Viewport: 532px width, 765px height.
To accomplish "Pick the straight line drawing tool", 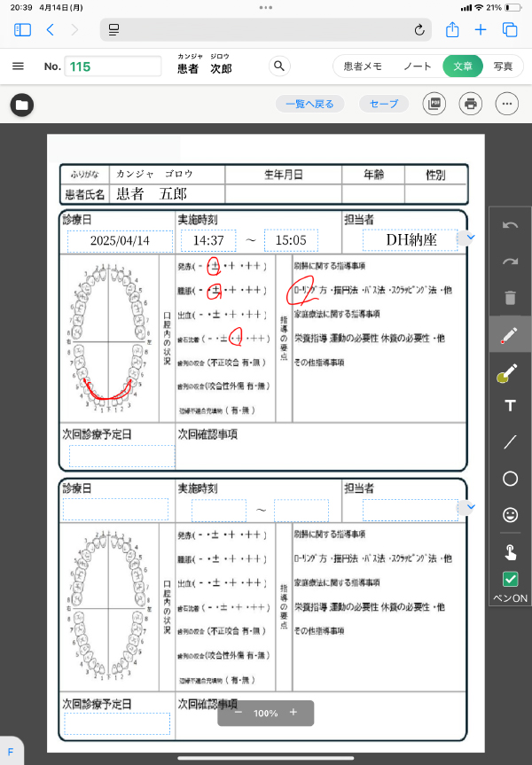I will (510, 441).
